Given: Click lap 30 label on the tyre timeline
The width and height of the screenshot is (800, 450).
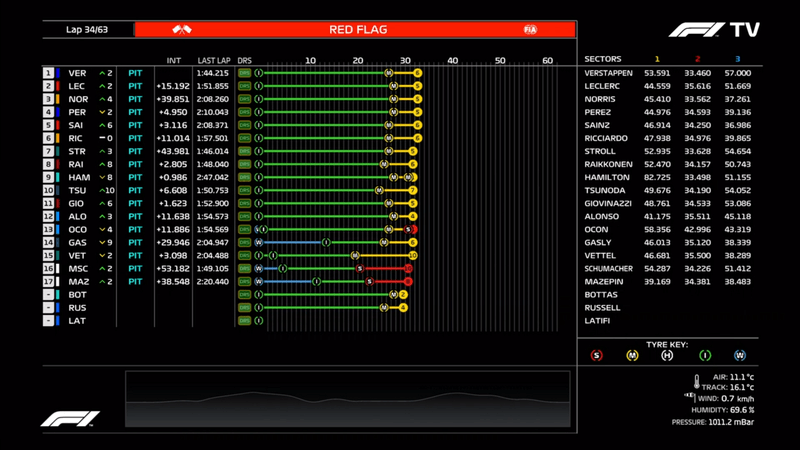Looking at the screenshot, I should pos(405,60).
